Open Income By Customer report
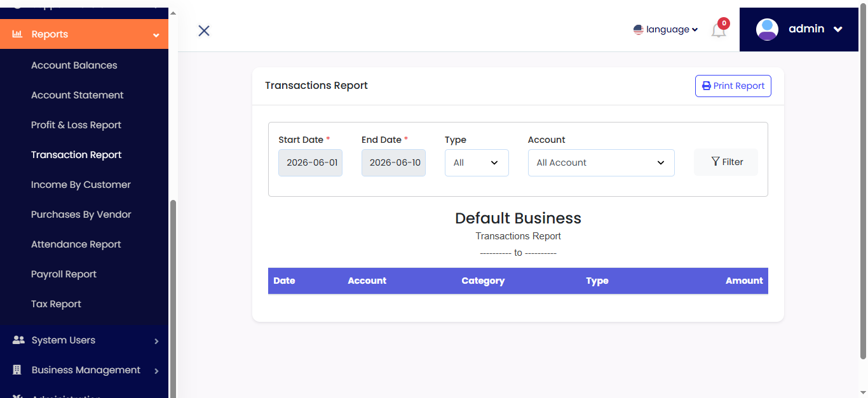Screen dimensions: 868x398 (x=81, y=184)
